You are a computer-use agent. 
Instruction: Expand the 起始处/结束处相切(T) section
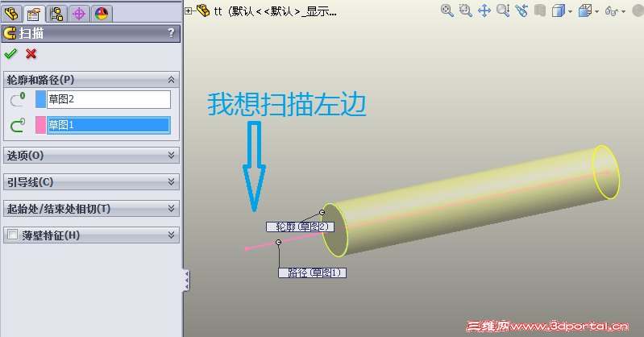coord(171,209)
